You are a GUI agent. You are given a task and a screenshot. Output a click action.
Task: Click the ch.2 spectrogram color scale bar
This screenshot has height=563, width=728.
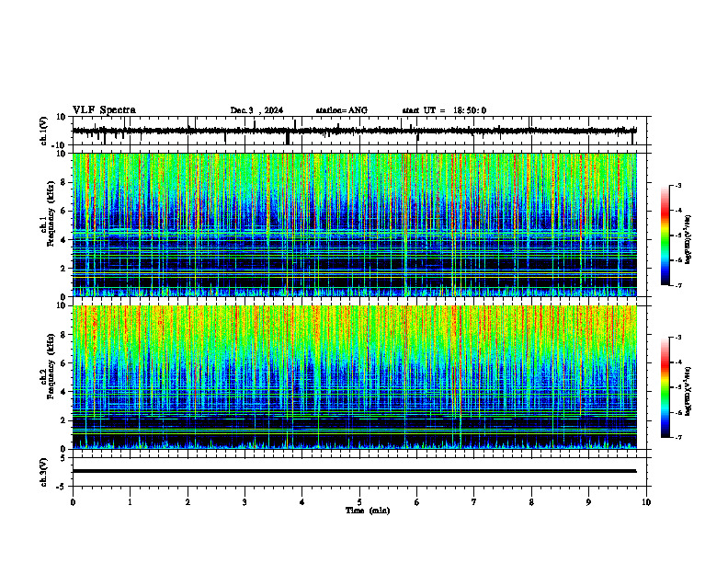point(665,387)
